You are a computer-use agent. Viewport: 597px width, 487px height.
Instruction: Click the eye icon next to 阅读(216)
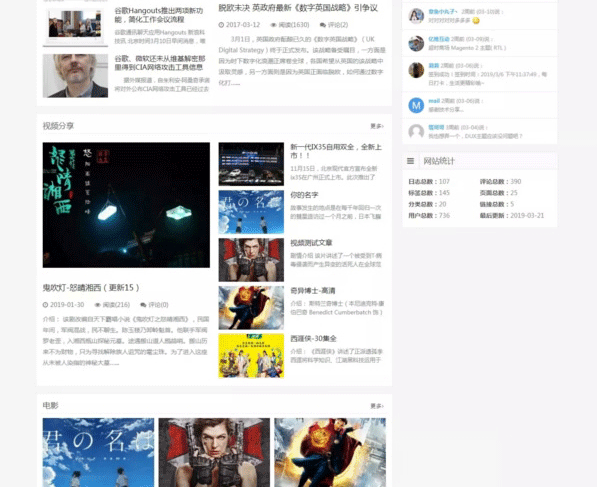pyautogui.click(x=97, y=305)
